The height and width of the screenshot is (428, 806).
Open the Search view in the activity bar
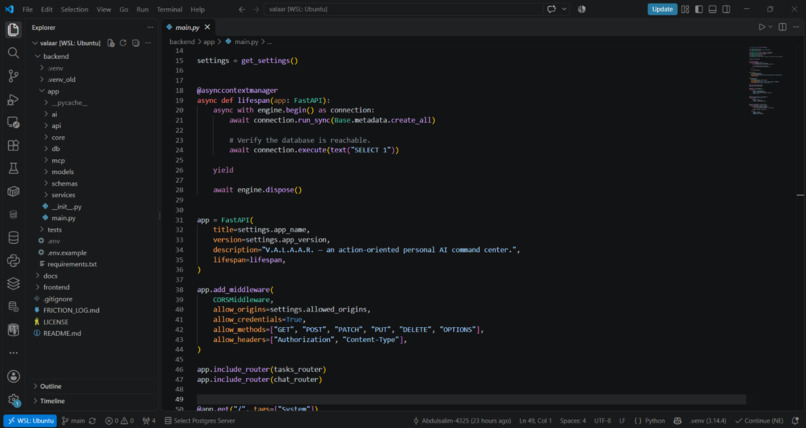tap(13, 52)
